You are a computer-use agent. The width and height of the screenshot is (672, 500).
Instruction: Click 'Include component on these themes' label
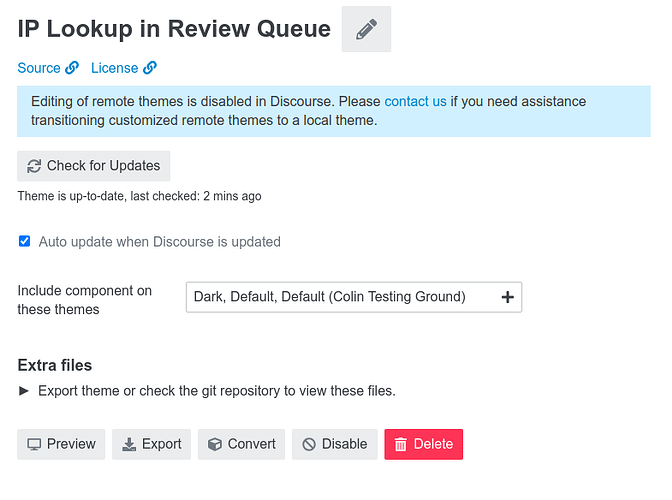point(84,300)
